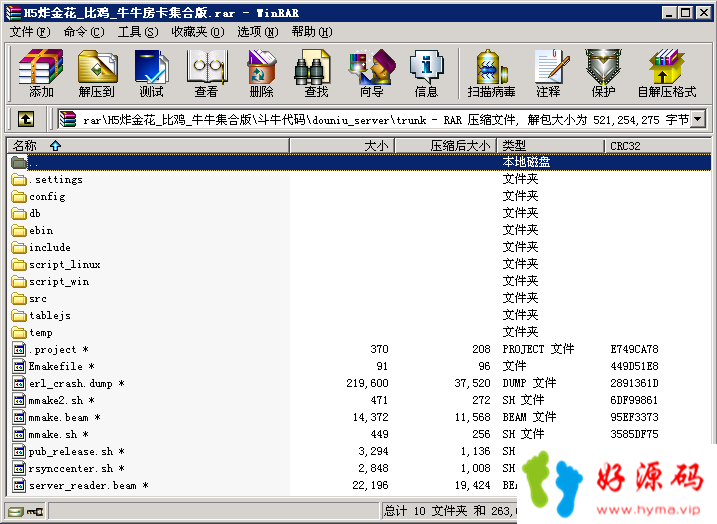The height and width of the screenshot is (524, 717).
Task: Go up one folder level button
Action: coord(26,120)
